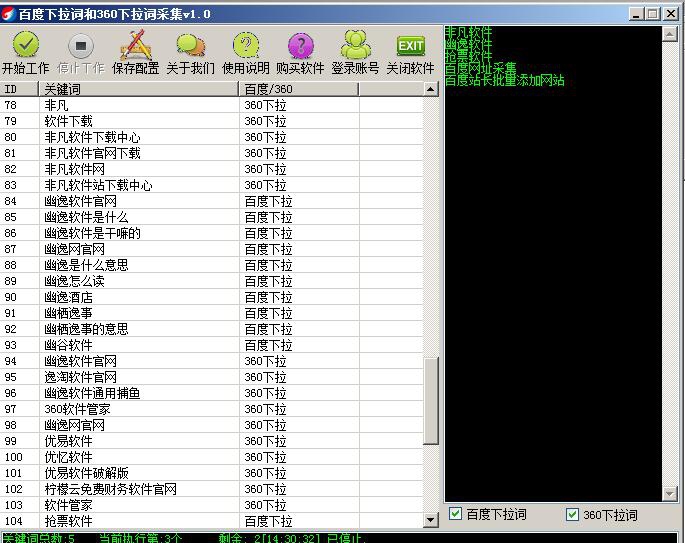Save settings with the 保存配置 icon
The image size is (685, 543).
pos(136,45)
